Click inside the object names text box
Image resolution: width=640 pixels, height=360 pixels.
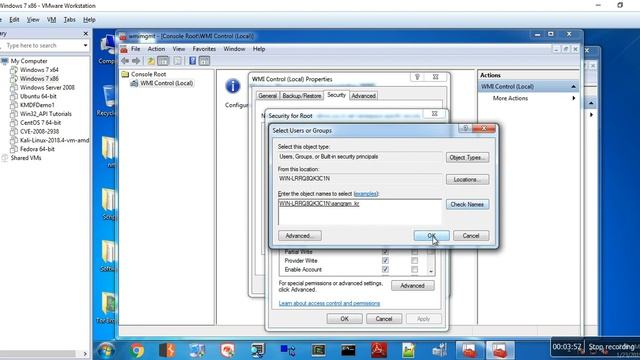[x=360, y=212]
